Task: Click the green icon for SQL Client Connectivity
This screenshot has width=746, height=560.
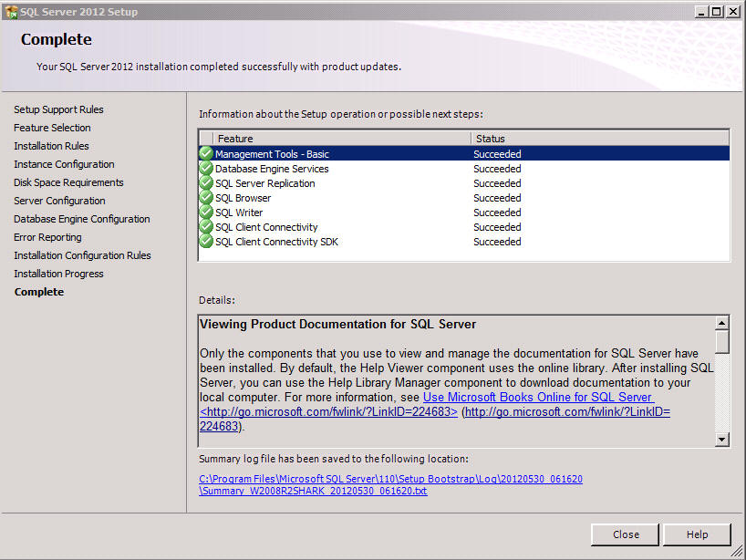Action: [206, 227]
